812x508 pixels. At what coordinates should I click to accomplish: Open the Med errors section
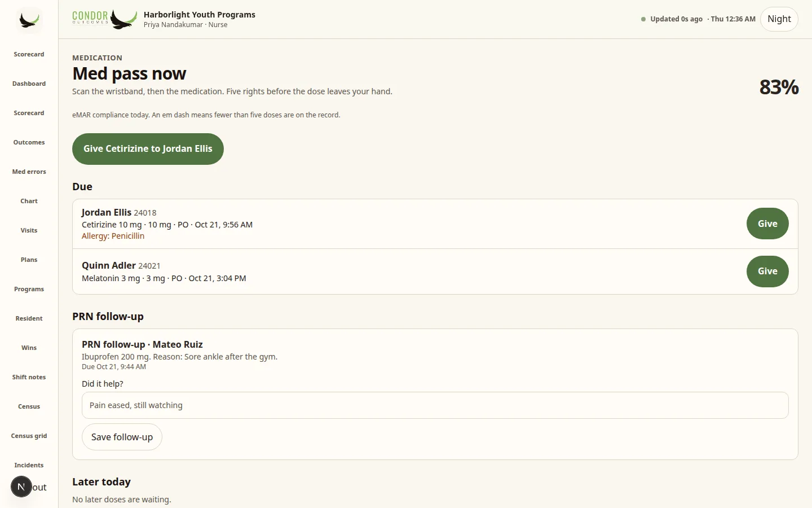point(29,172)
